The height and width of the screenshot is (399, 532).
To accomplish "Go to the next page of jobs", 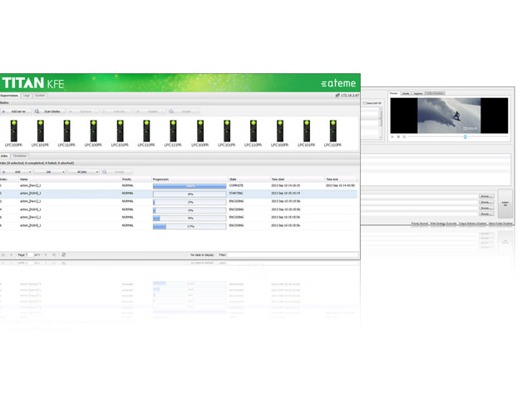I will (46, 255).
